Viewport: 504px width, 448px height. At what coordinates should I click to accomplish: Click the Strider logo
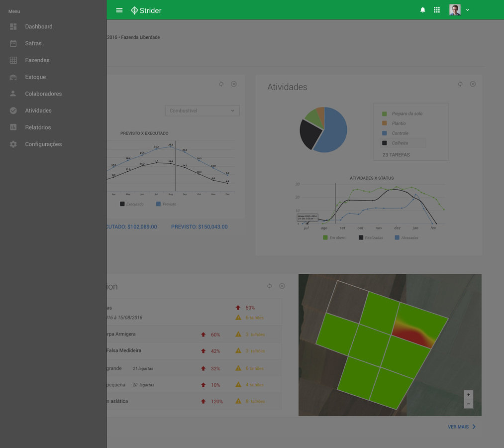(x=146, y=10)
